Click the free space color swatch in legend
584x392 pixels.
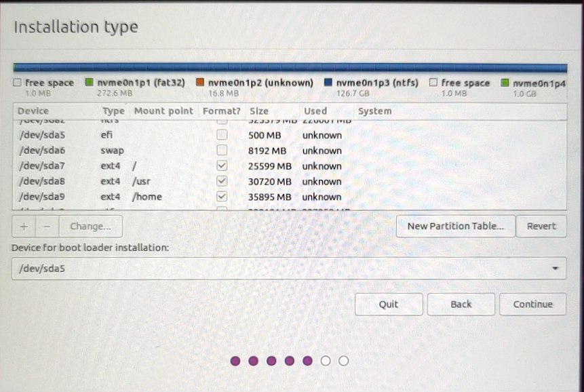click(x=16, y=82)
